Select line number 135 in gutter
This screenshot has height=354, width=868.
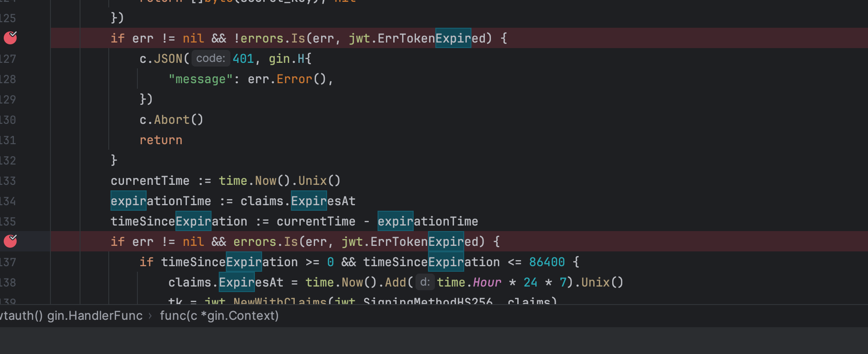pyautogui.click(x=8, y=221)
